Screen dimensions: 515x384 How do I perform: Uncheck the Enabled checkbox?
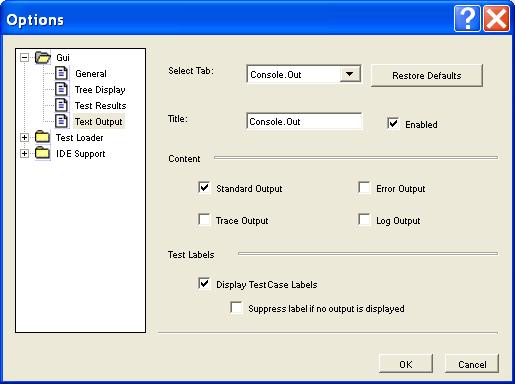coord(393,123)
